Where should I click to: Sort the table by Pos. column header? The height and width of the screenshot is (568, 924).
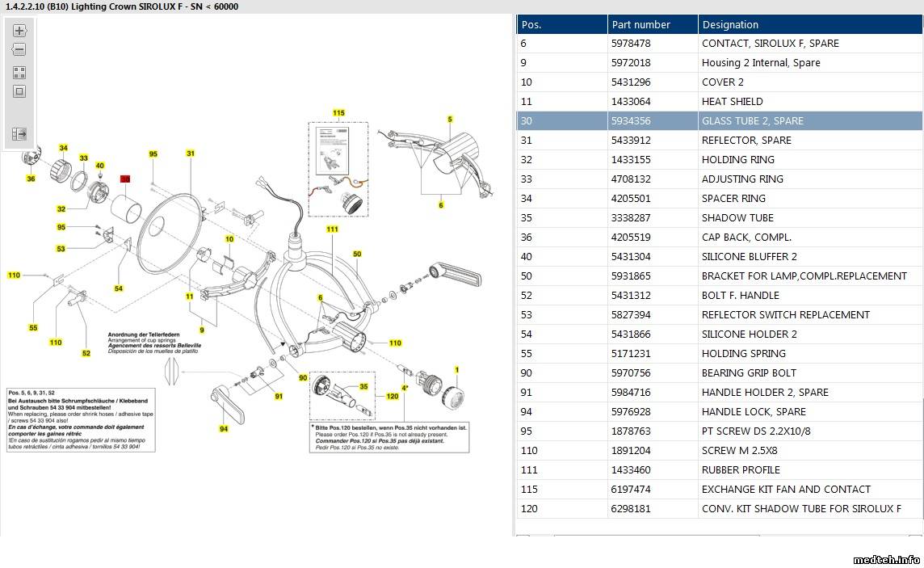tap(561, 24)
